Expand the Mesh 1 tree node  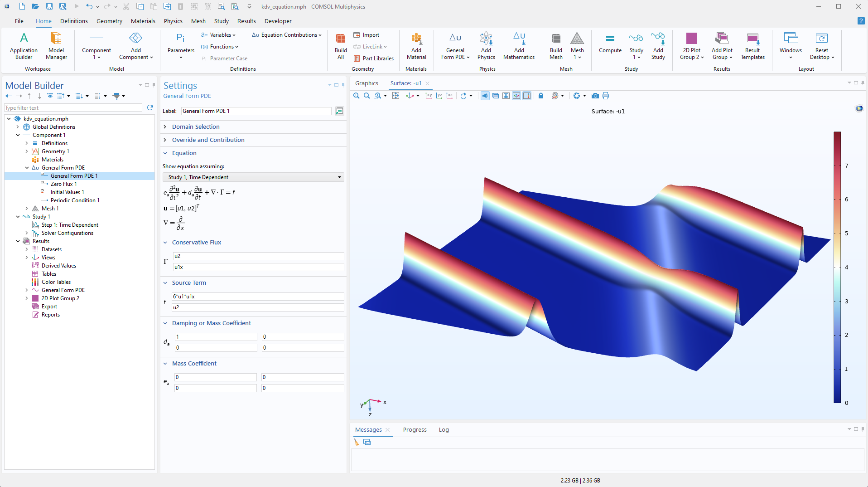27,209
